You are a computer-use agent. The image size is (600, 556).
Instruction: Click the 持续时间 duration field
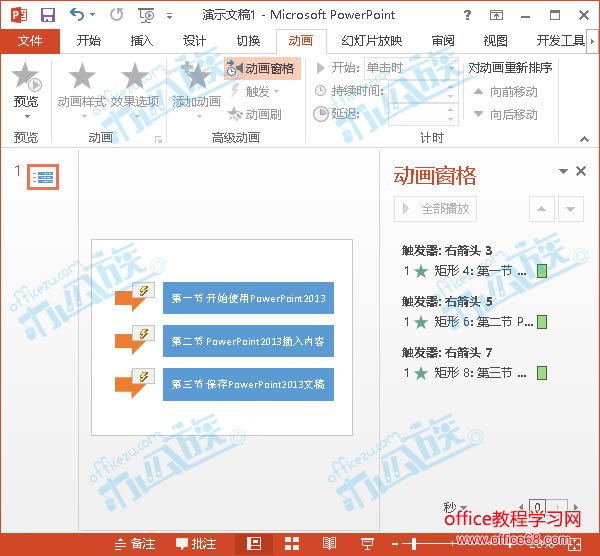[416, 91]
